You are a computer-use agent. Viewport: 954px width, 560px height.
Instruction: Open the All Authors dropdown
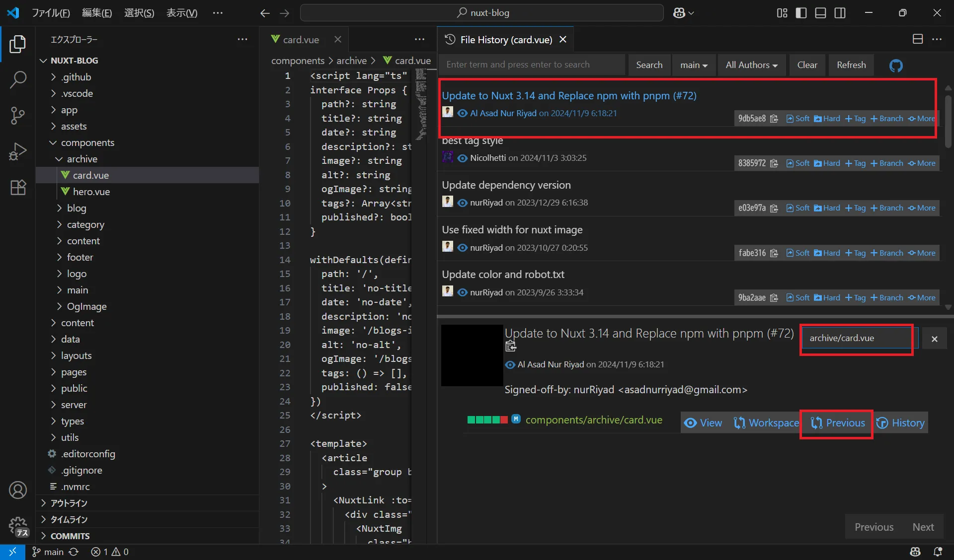click(751, 65)
